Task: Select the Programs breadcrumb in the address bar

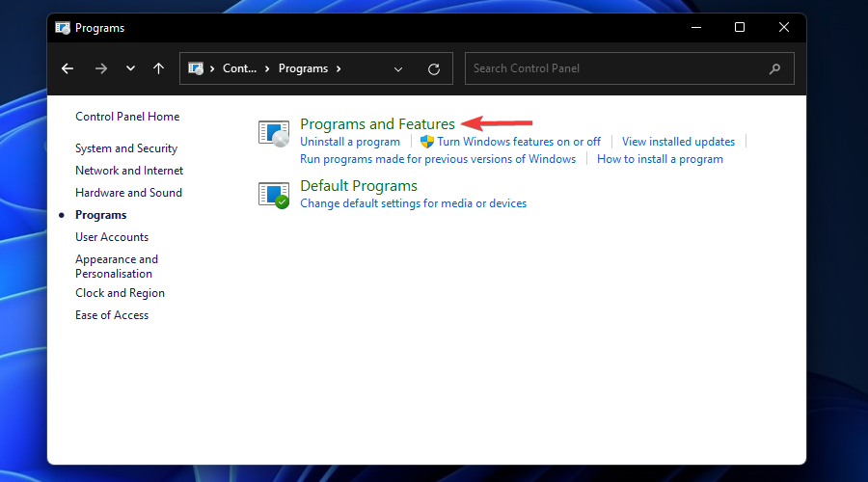Action: [x=303, y=68]
